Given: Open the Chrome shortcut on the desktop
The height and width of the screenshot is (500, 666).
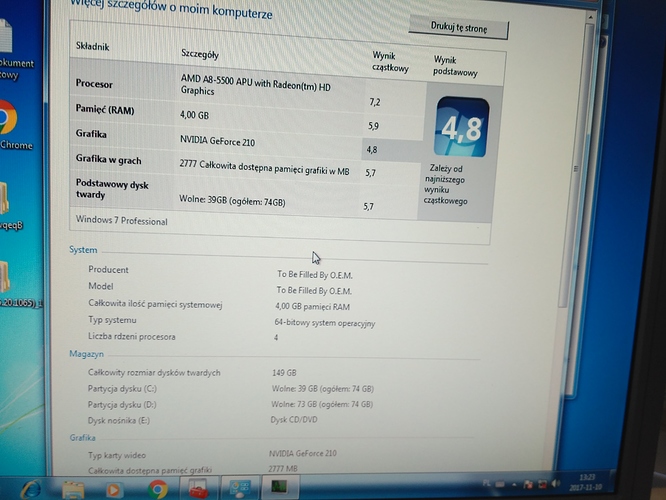Looking at the screenshot, I should pos(13,125).
